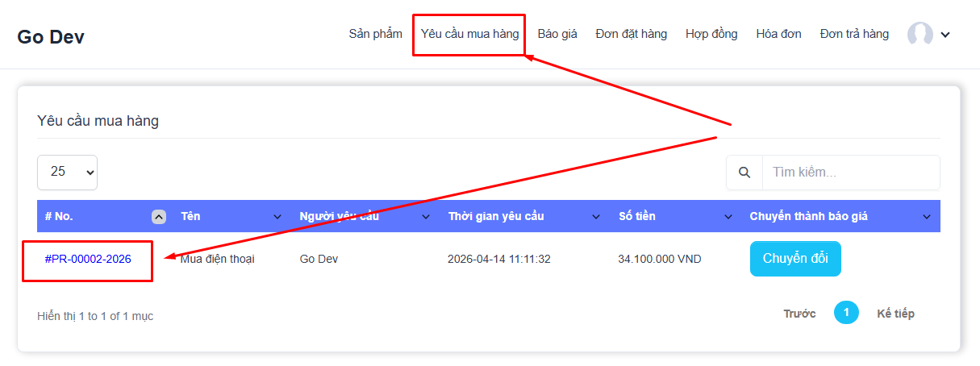Viewport: 980px width, 366px height.
Task: Click Chuyển thành báo giá column chevron
Action: click(x=926, y=217)
